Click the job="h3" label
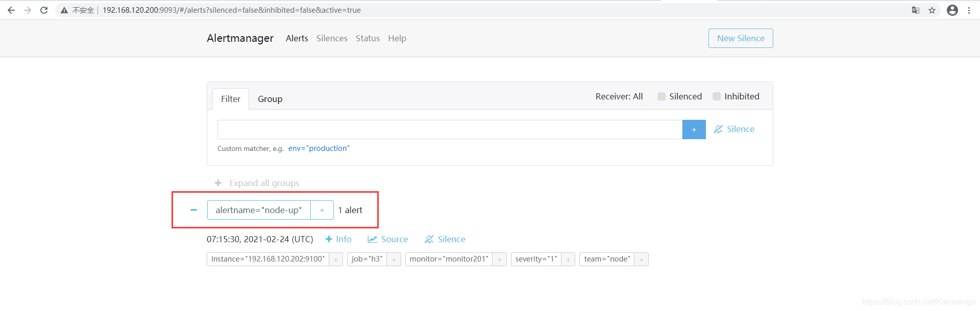This screenshot has height=311, width=980. [367, 259]
